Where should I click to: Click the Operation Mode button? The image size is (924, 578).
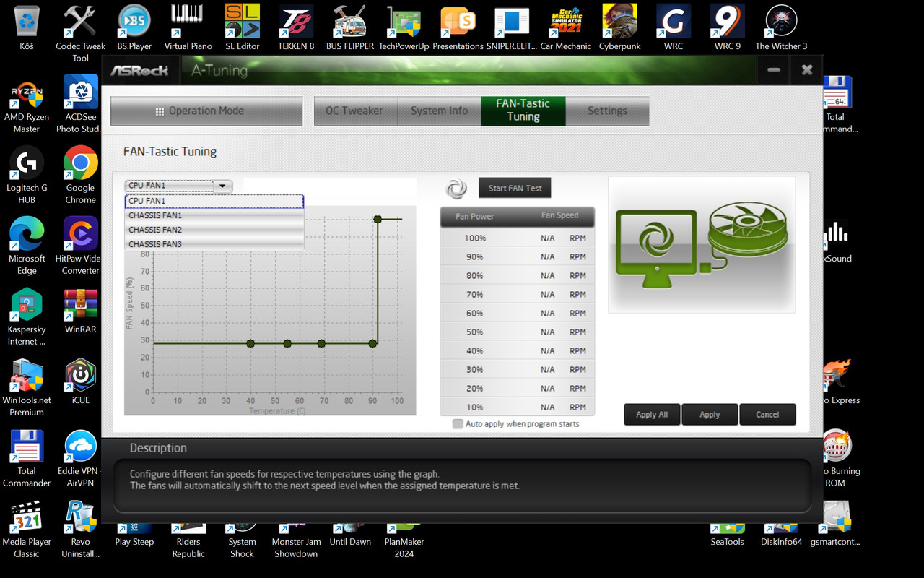click(x=206, y=111)
